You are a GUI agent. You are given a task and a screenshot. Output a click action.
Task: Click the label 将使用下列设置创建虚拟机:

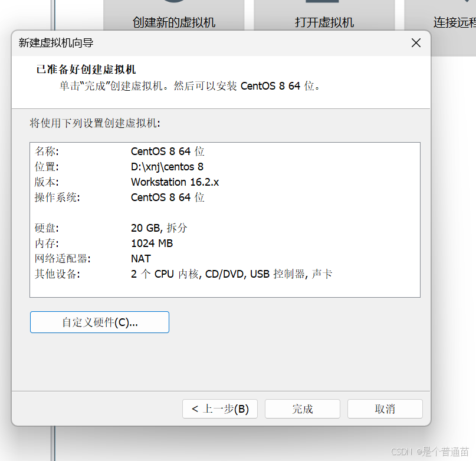[95, 123]
